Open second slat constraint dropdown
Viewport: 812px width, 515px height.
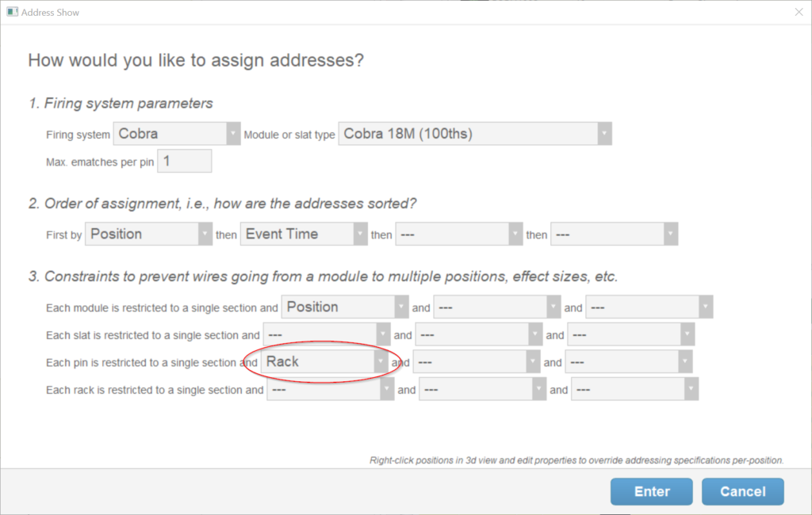[479, 335]
